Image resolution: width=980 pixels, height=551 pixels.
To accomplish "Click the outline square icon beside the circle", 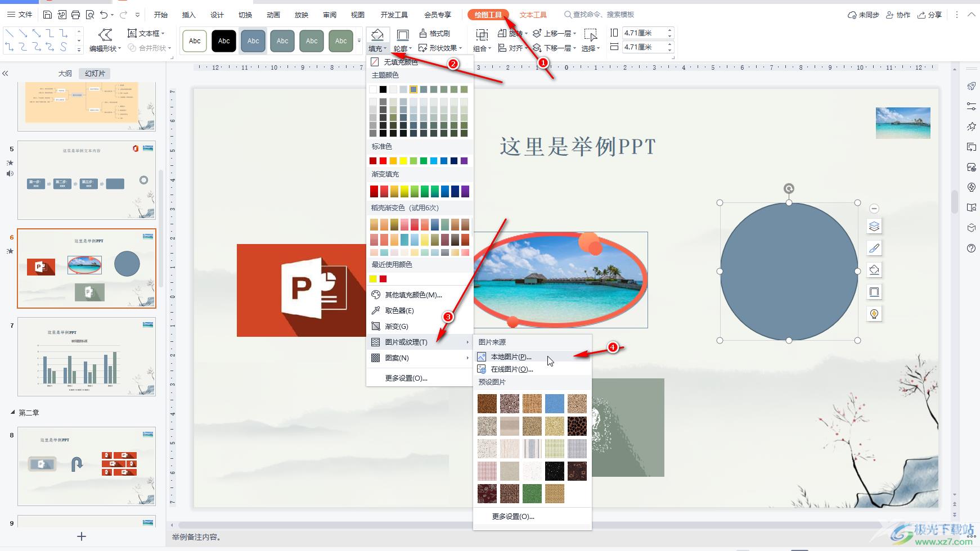I will coord(874,292).
